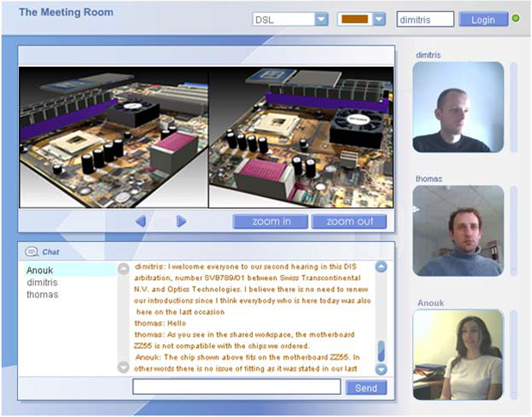Open the DSL connection type dropdown
532x417 pixels.
(x=321, y=19)
